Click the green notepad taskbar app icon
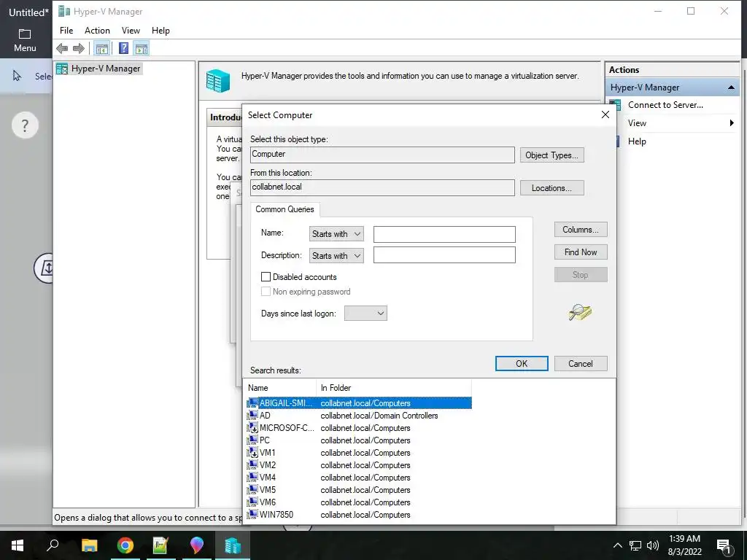Image resolution: width=747 pixels, height=560 pixels. pyautogui.click(x=160, y=545)
